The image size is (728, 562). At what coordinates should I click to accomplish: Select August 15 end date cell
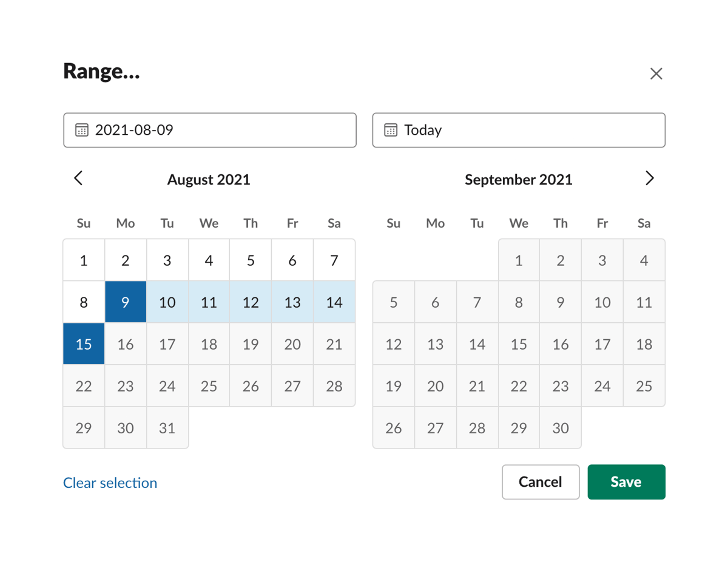coord(83,344)
